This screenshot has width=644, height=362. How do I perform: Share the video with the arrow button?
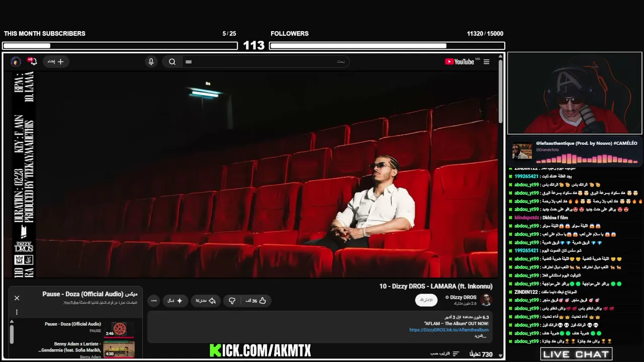[x=205, y=301]
